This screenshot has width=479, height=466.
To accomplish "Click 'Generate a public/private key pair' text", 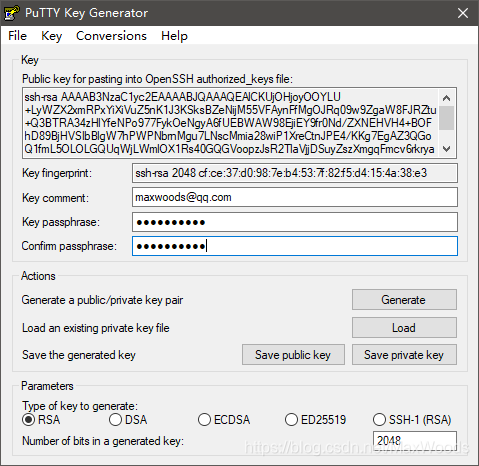I will tap(102, 300).
